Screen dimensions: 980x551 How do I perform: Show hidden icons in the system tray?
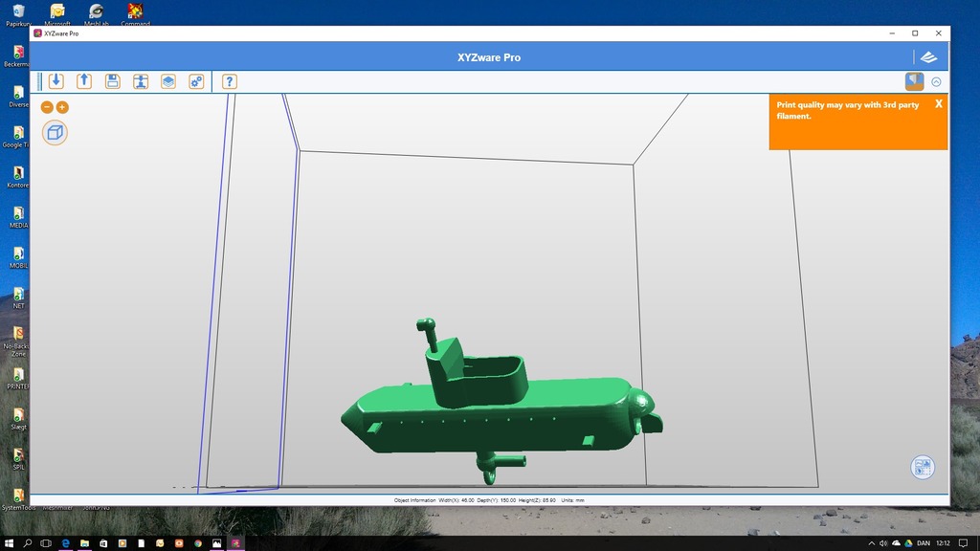coord(871,543)
